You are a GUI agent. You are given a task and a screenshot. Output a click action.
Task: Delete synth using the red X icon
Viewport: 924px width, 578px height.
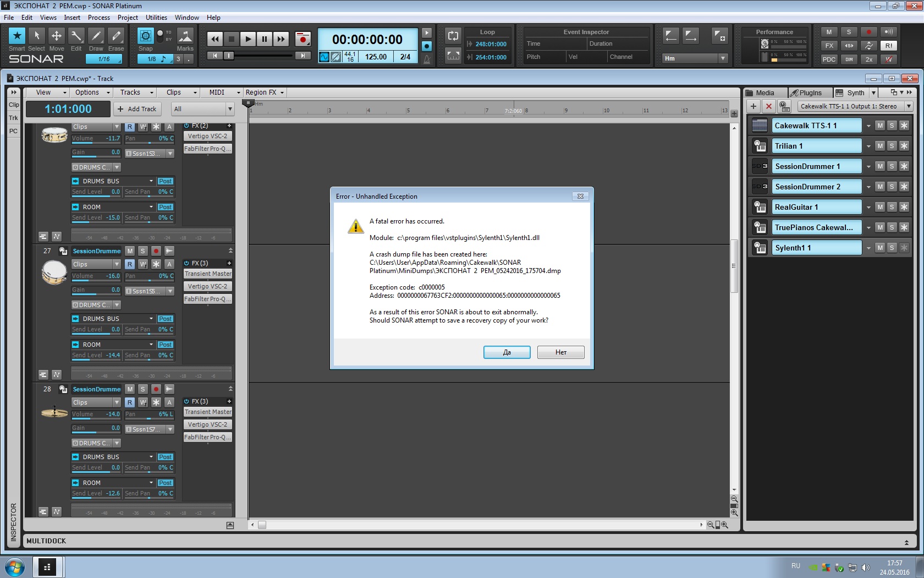click(x=769, y=106)
